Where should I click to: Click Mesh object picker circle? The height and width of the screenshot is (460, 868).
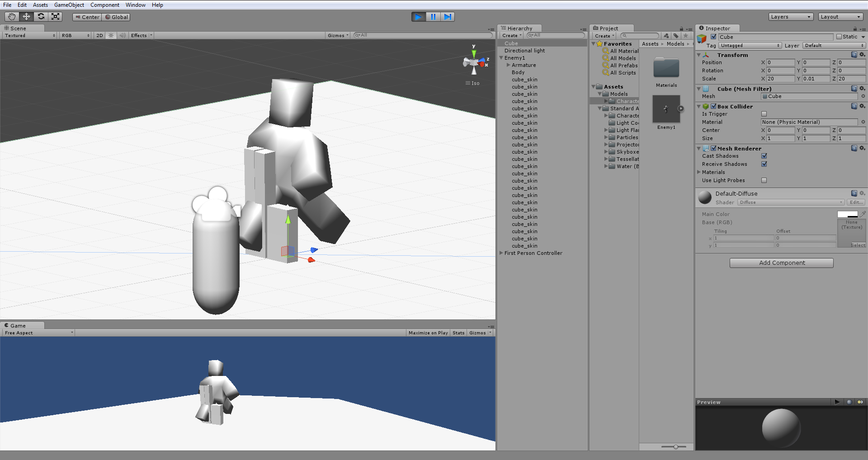pyautogui.click(x=863, y=96)
